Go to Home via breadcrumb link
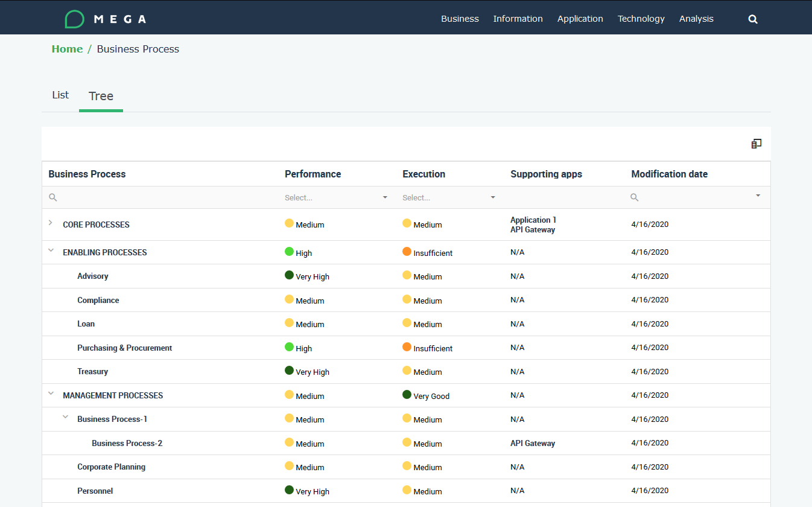 pyautogui.click(x=67, y=49)
